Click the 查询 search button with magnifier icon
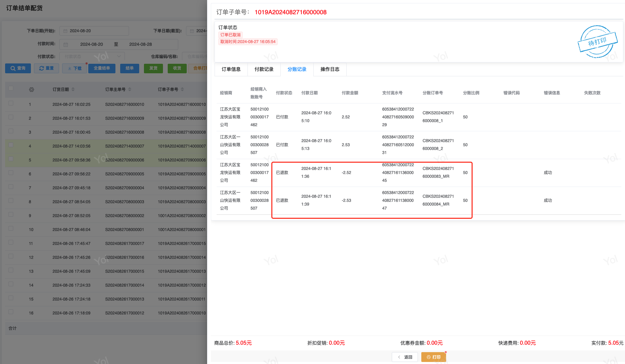Image resolution: width=625 pixels, height=364 pixels. (x=18, y=68)
